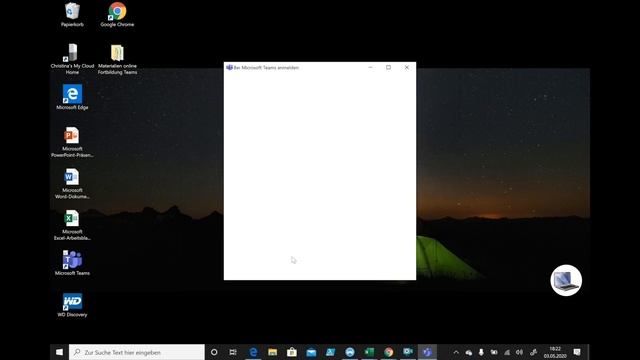The image size is (640, 360).
Task: Click the taskbar search box 'Zur Suche Text hier eingeben'
Action: pyautogui.click(x=137, y=352)
